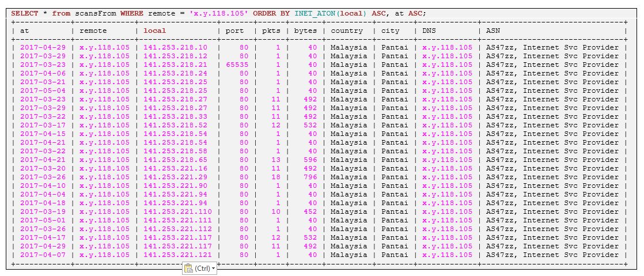Click the date 2017-05-01

click(43, 220)
